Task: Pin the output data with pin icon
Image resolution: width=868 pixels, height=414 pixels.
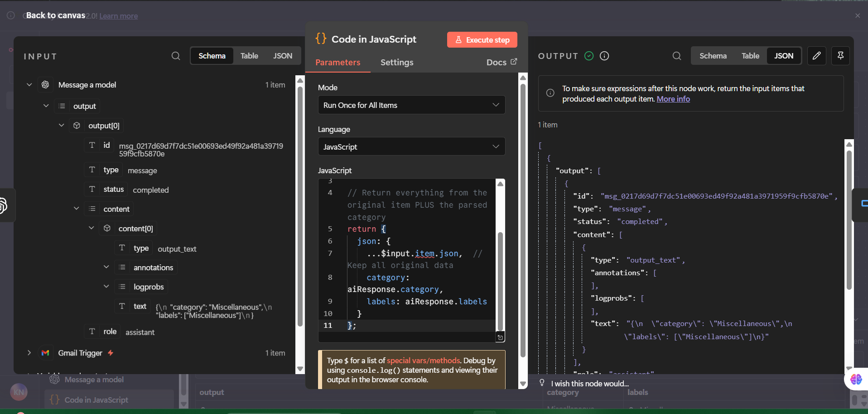Action: (x=840, y=56)
